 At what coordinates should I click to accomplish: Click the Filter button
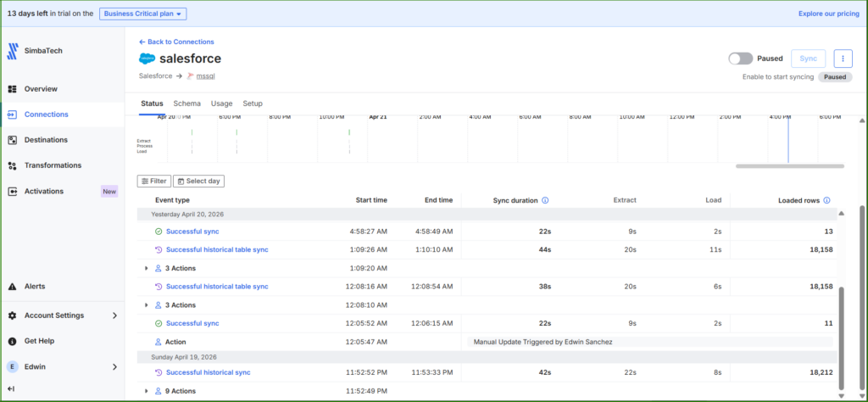154,181
